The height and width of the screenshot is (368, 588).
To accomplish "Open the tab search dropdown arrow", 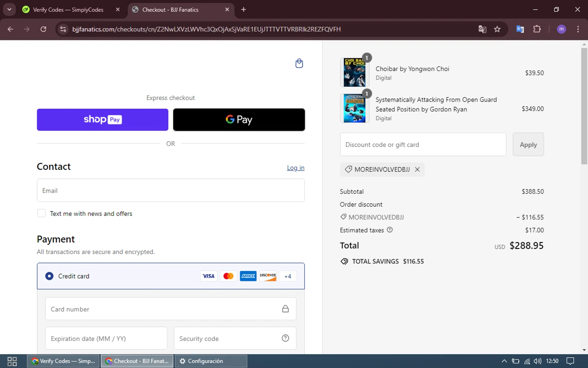I will coord(9,9).
